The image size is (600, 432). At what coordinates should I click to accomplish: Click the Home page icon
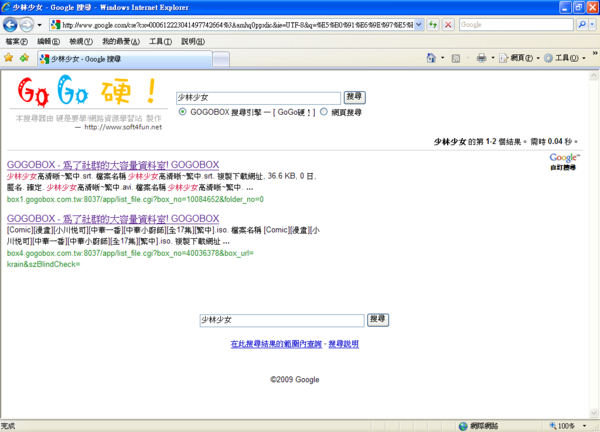[431, 58]
